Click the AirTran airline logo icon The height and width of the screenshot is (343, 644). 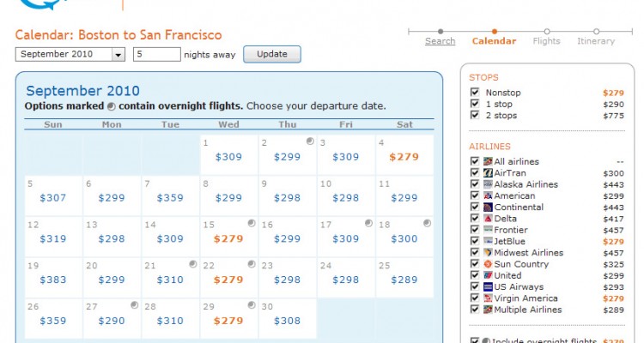(488, 173)
